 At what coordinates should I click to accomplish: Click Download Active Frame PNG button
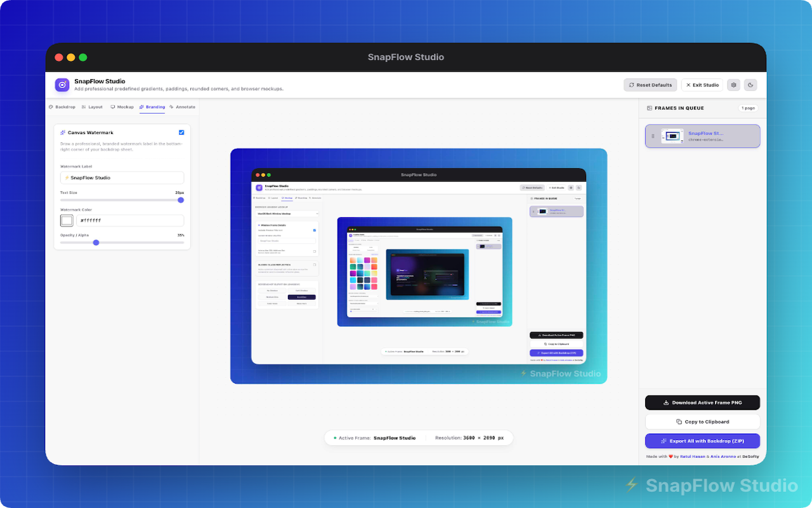click(x=702, y=403)
